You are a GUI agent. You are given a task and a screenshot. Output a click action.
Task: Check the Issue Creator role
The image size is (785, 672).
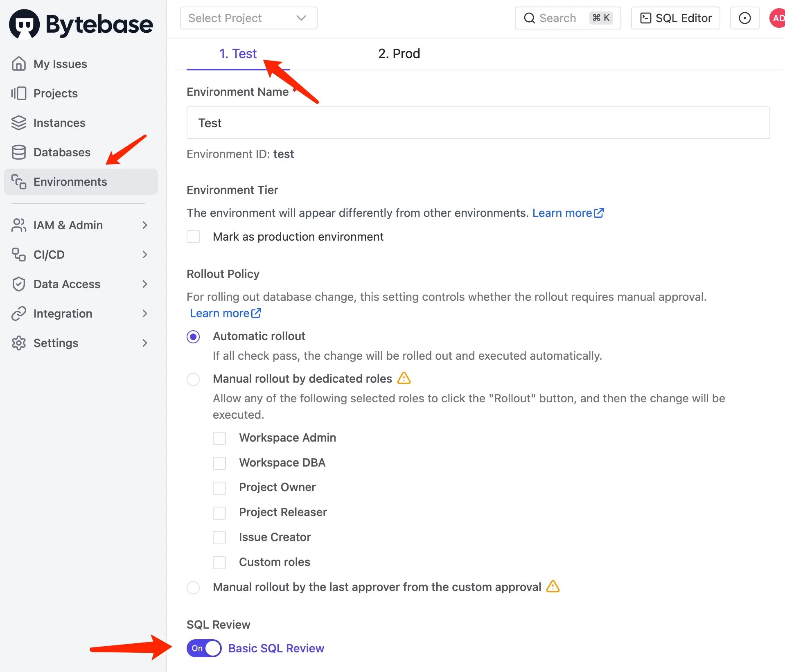tap(219, 538)
